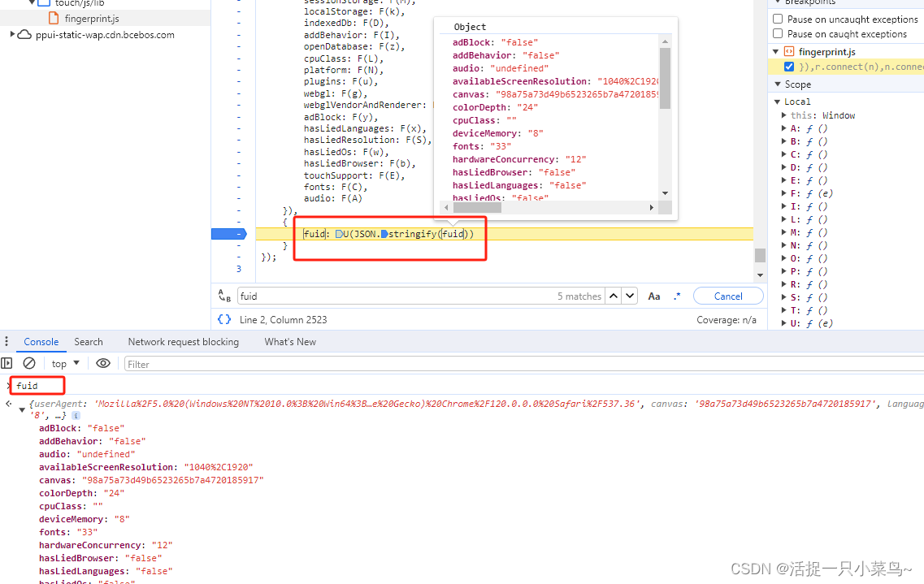Click the clear console icon

pos(29,363)
